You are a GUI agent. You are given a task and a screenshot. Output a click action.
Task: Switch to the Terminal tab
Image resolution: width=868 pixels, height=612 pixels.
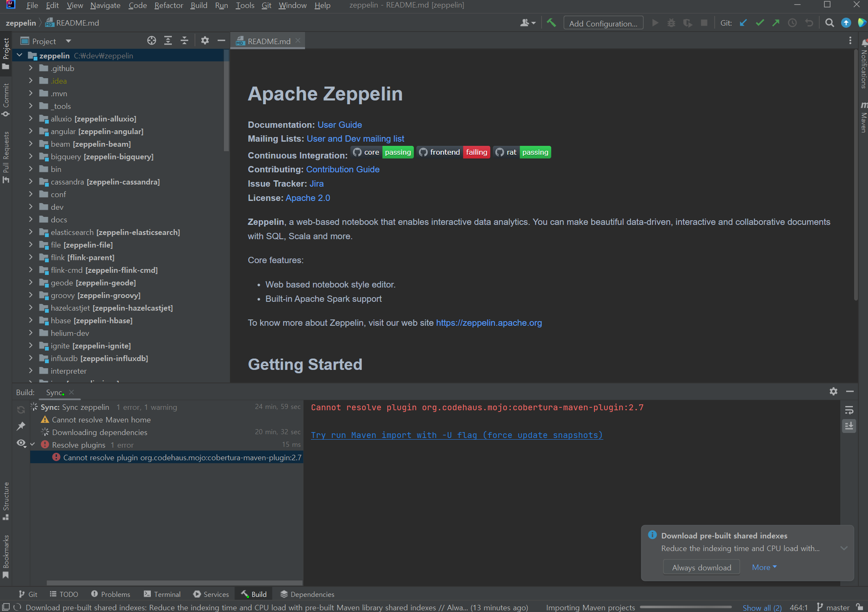point(162,594)
